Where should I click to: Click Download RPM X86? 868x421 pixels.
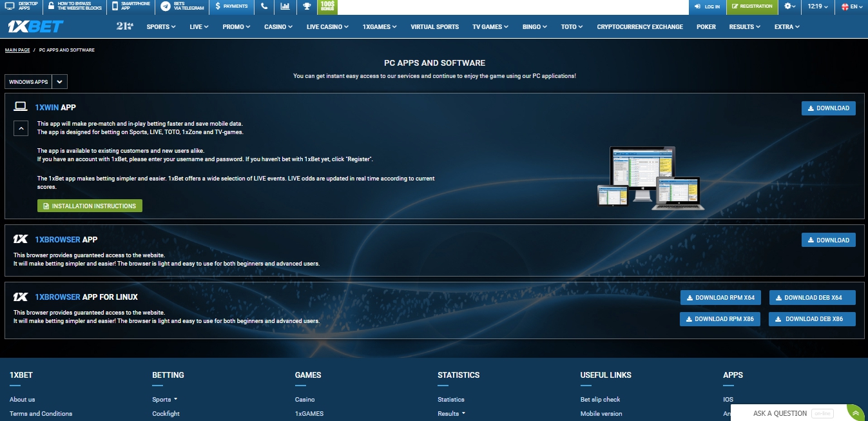[720, 318]
